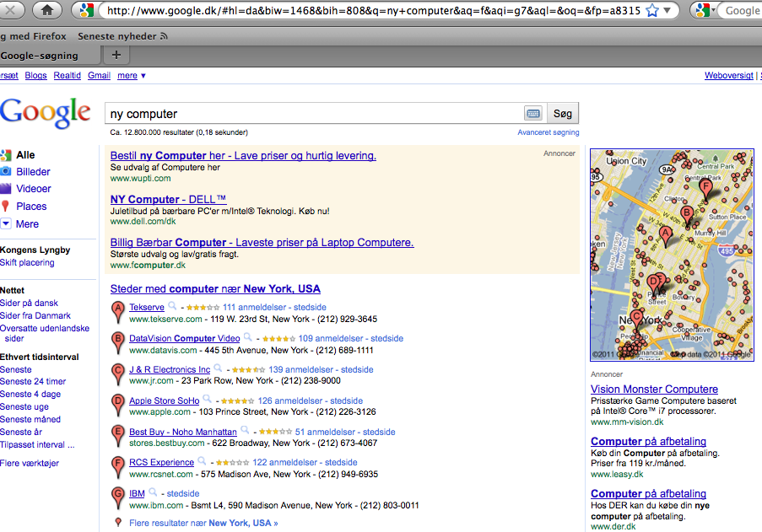Preview IBM listing with magnifier icon
Image resolution: width=762 pixels, height=532 pixels.
[x=153, y=492]
